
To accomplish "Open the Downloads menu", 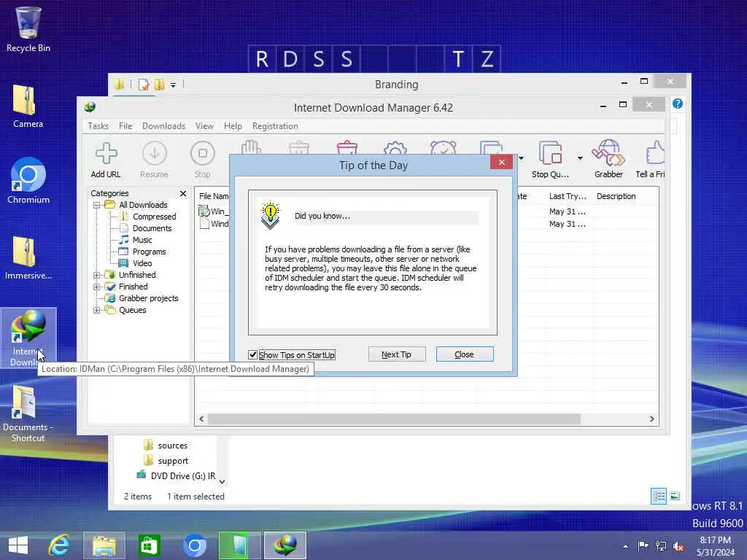I will pos(163,126).
